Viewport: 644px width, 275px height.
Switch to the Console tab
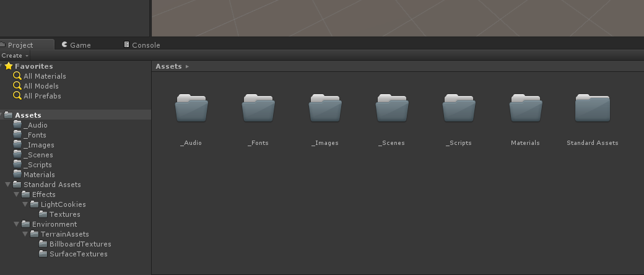click(142, 45)
